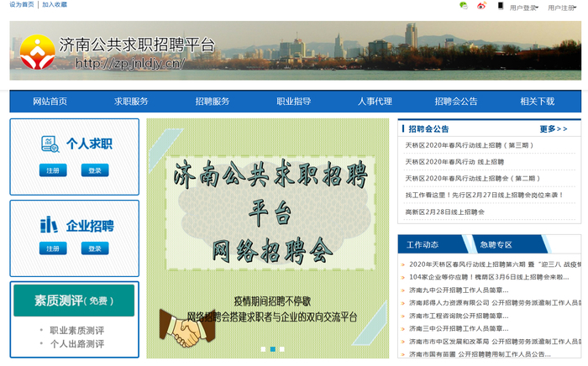Open 济南邦得人力资源有限公司 news item
This screenshot has width=588, height=366.
tap(495, 303)
